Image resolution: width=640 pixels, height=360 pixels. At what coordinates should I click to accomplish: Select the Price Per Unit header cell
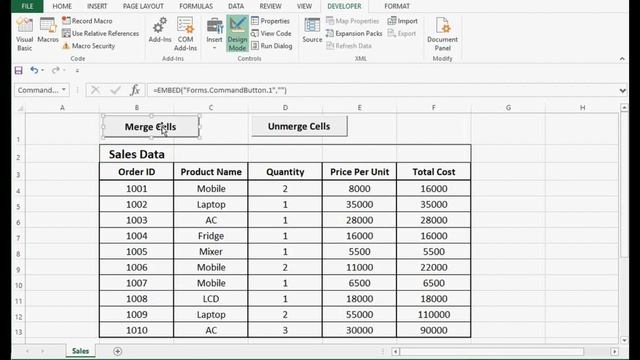coord(359,172)
